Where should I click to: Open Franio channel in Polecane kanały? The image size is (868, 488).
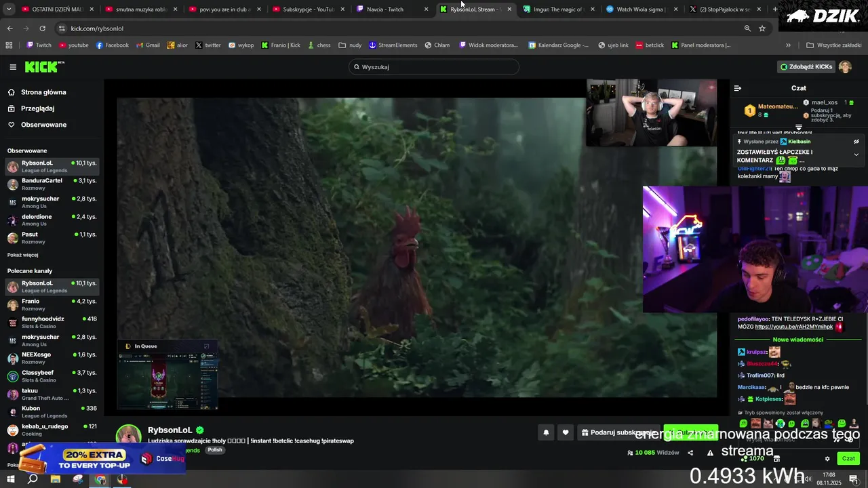tap(52, 304)
